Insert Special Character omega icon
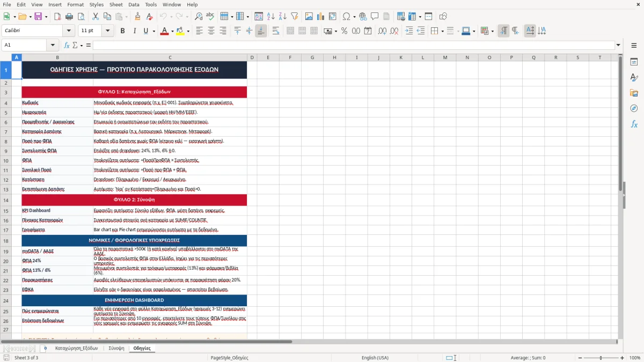Viewport: 644px width, 362px height. tap(346, 17)
